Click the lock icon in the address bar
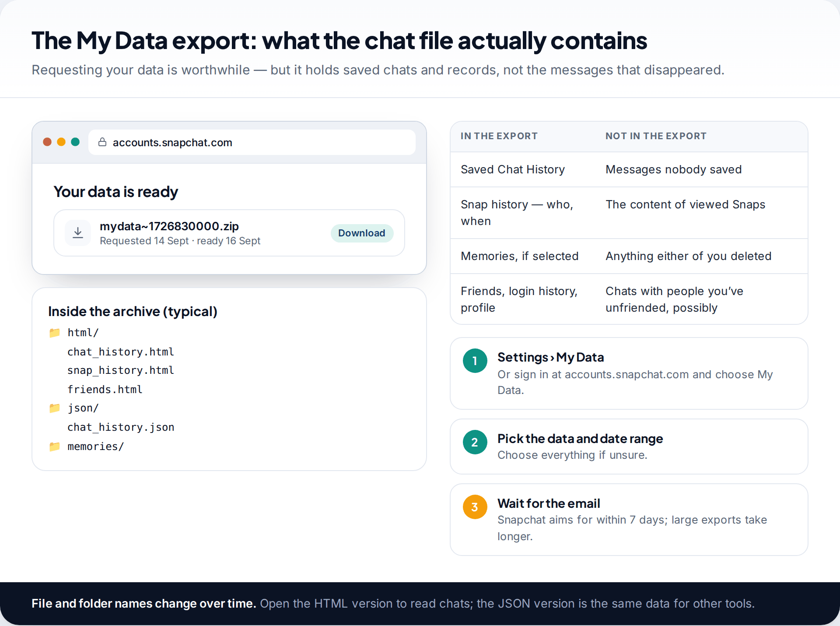The image size is (840, 626). [102, 142]
